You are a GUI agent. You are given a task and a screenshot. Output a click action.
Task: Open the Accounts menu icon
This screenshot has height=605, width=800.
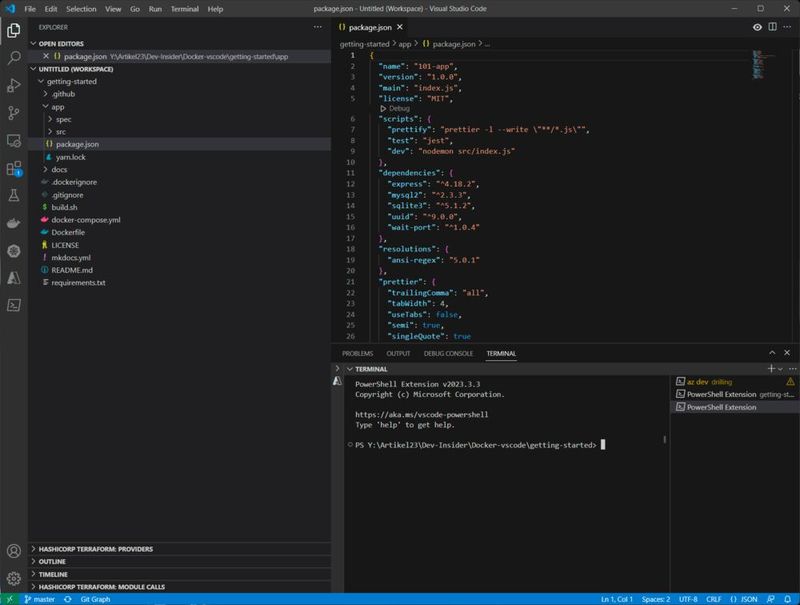(14, 551)
